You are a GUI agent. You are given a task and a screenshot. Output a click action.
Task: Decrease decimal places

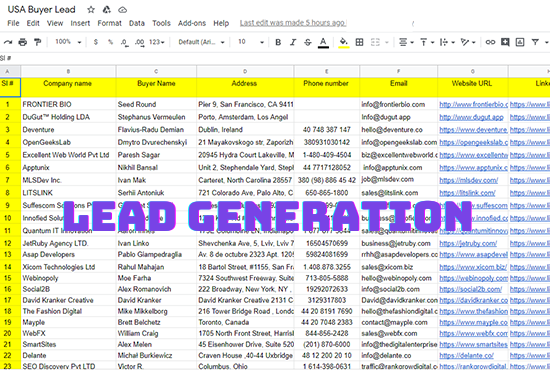[x=124, y=42]
